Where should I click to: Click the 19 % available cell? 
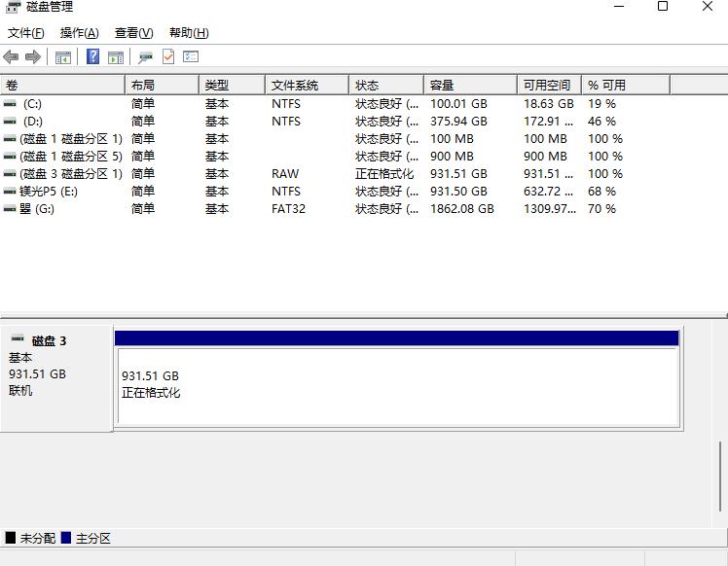tap(601, 104)
